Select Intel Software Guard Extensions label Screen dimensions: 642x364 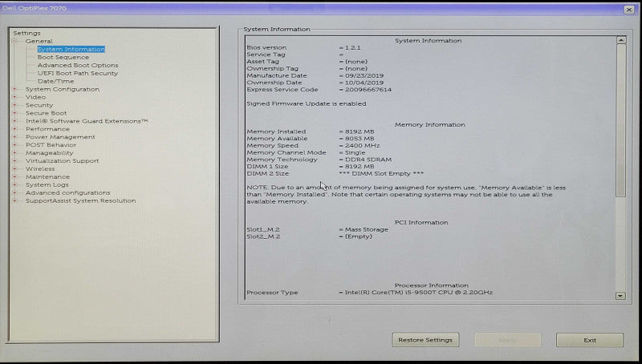(x=87, y=121)
